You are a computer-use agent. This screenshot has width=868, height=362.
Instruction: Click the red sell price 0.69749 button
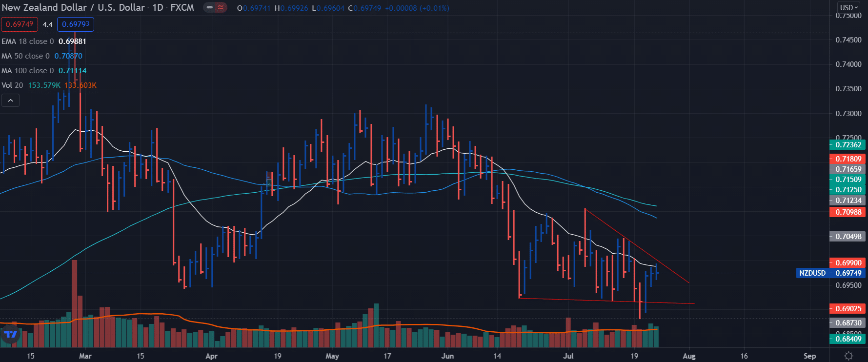pos(19,24)
